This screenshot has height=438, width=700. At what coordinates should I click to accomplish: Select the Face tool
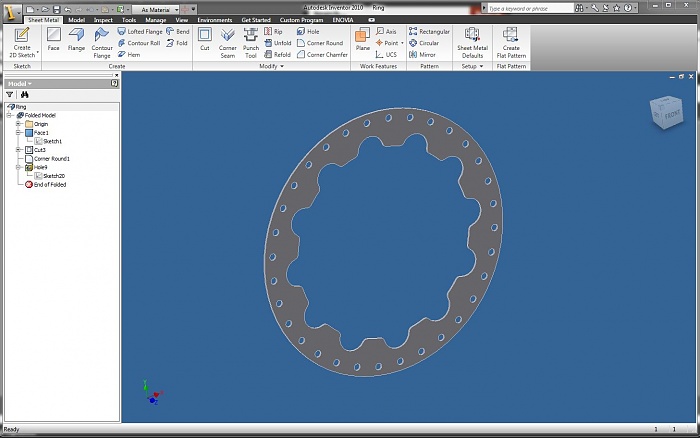point(54,39)
